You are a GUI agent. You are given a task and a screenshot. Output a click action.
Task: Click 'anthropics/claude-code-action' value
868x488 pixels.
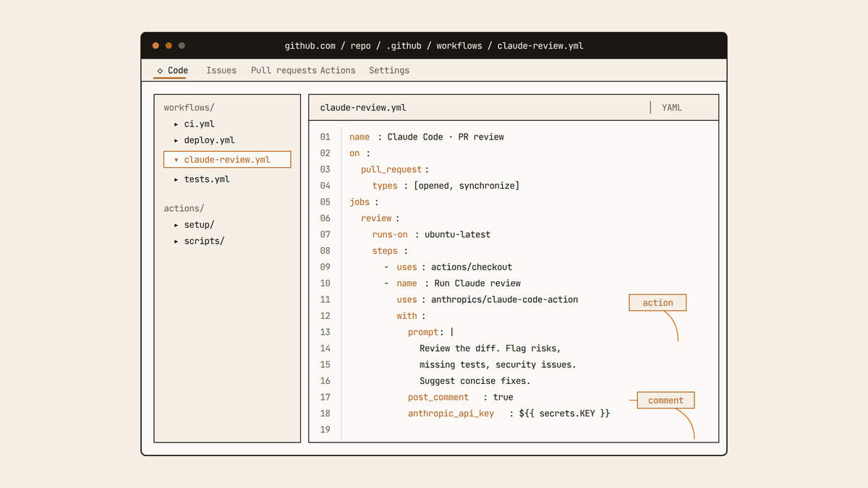point(504,299)
